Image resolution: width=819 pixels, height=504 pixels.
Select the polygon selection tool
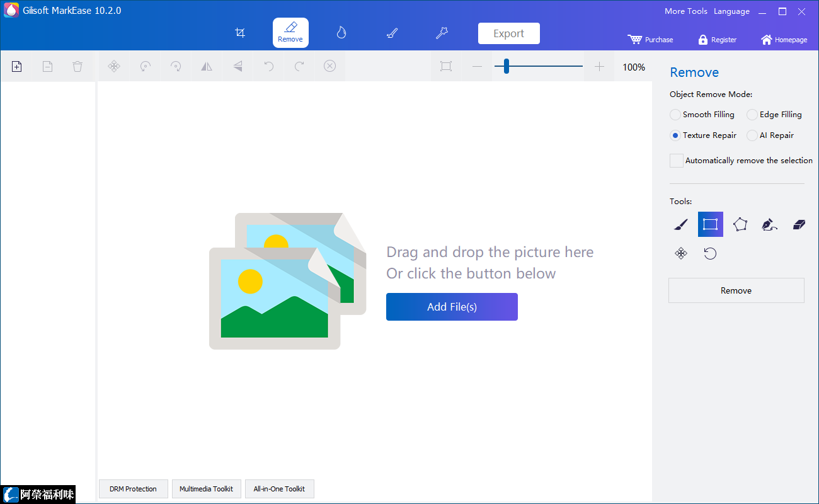(x=740, y=224)
